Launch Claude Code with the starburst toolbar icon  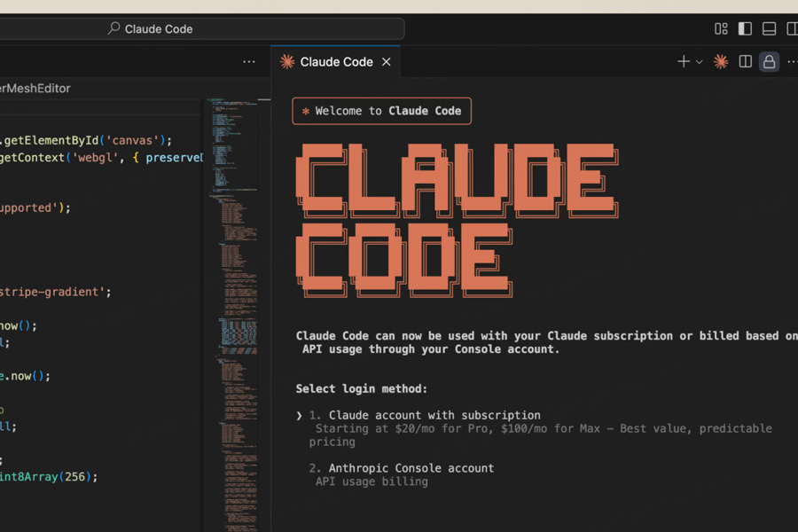721,61
